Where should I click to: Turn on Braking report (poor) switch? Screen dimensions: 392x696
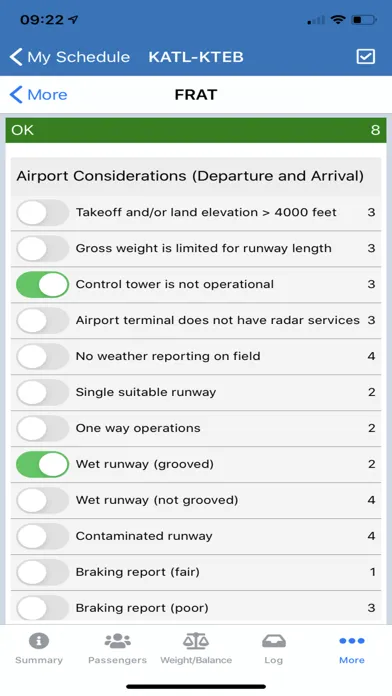coord(43,608)
